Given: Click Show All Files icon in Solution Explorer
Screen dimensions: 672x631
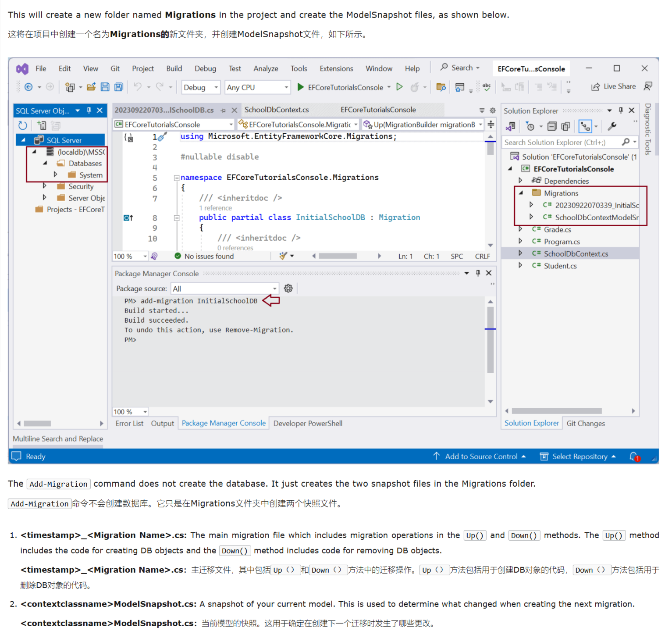Looking at the screenshot, I should tap(565, 127).
